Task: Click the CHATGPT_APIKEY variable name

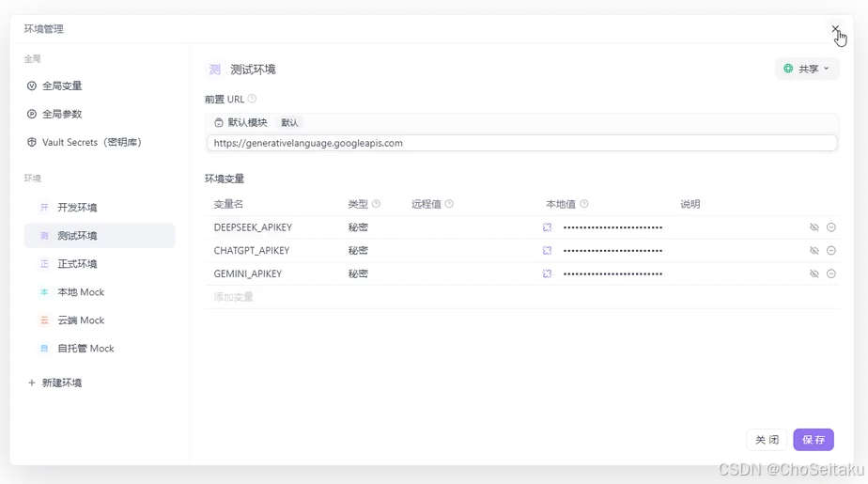Action: 252,250
